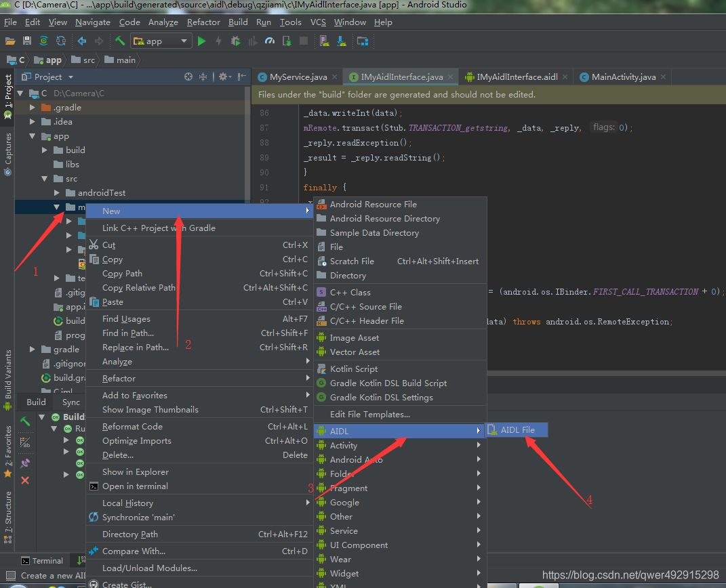Click the Collapse All icon in Project panel
The image size is (726, 588).
[x=203, y=77]
